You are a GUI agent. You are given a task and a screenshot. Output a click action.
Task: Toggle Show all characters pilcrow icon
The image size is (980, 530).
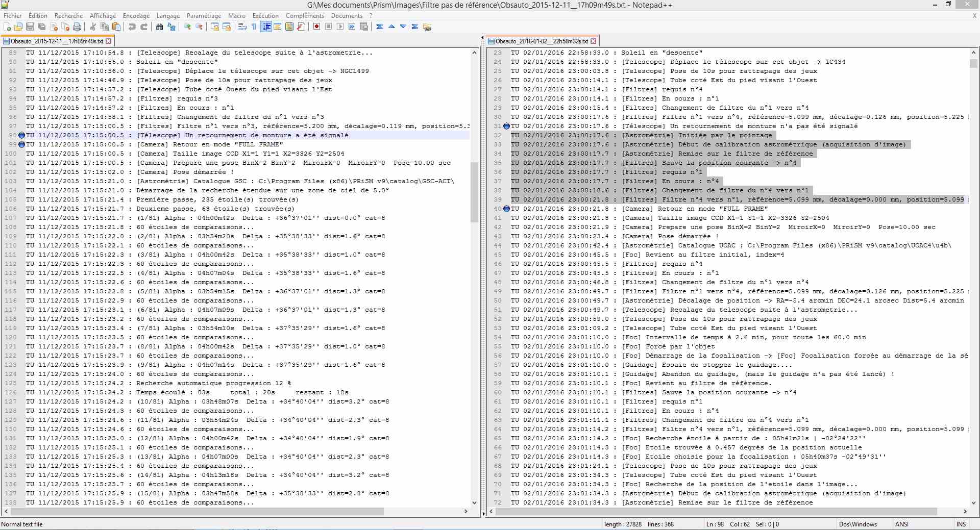[254, 27]
